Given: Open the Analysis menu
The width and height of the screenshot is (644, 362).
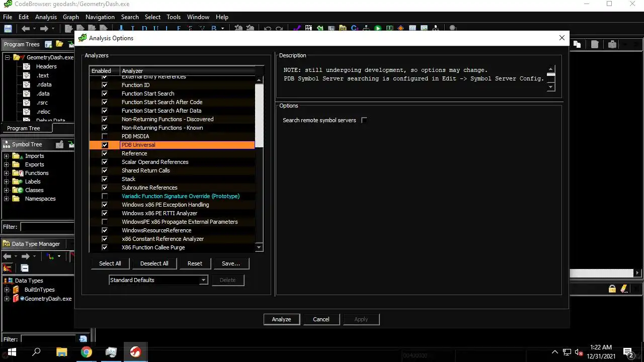Looking at the screenshot, I should coord(46,17).
